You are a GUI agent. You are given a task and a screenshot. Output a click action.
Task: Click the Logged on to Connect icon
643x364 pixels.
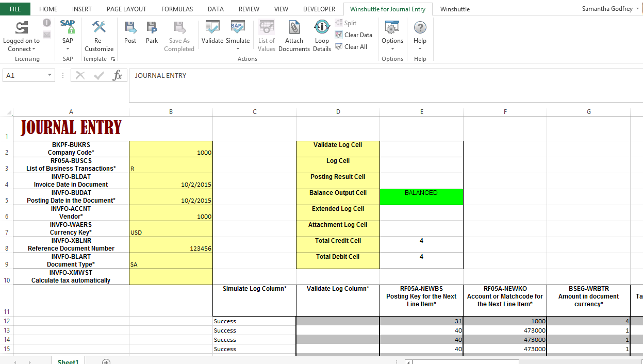click(x=21, y=27)
